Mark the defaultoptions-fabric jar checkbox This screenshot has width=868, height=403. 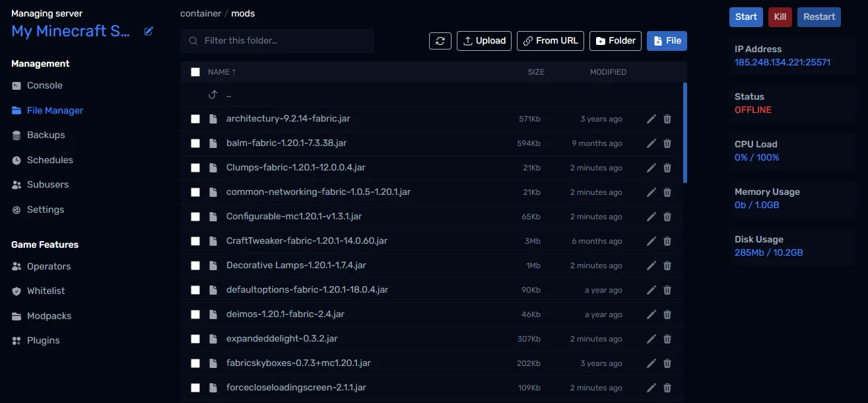pyautogui.click(x=195, y=290)
